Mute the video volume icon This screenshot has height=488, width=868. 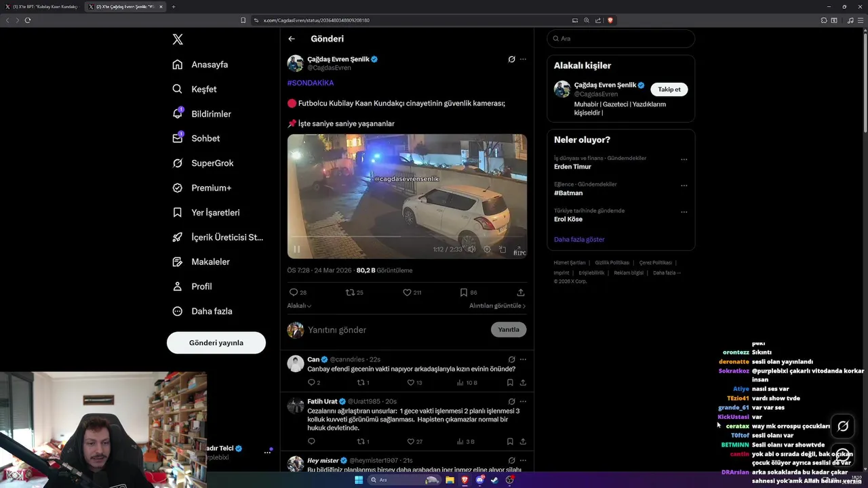(471, 249)
